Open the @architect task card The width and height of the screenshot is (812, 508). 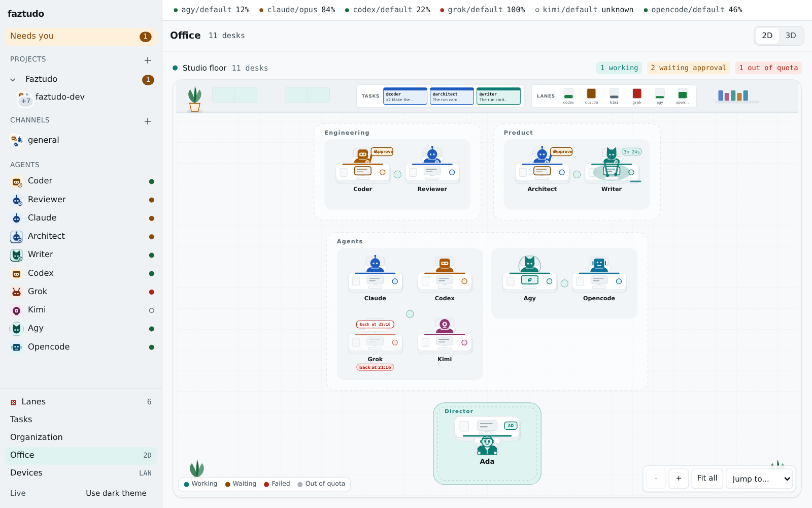point(452,97)
